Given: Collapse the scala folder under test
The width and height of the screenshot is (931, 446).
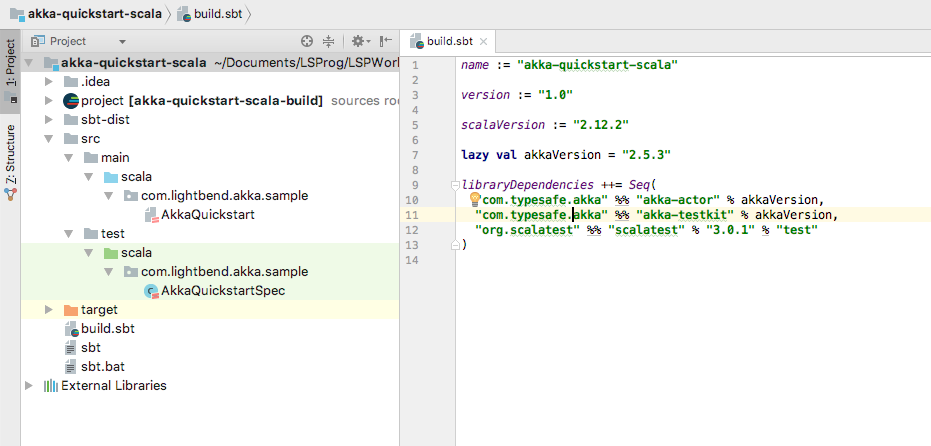Looking at the screenshot, I should [x=89, y=253].
